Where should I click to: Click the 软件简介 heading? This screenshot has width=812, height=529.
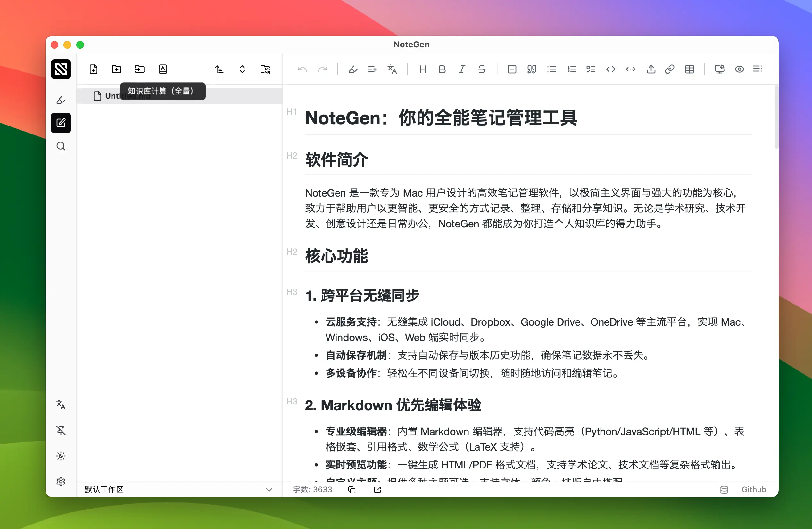pos(336,159)
